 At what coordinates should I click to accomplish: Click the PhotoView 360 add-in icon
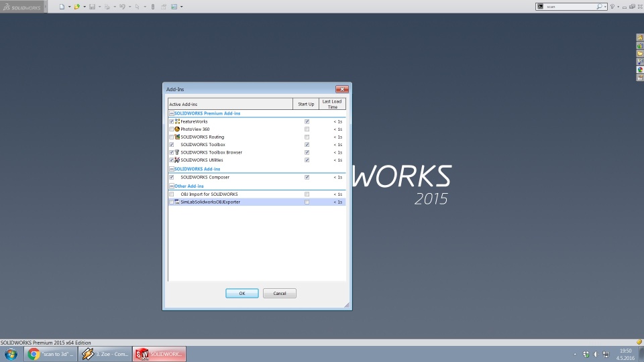(x=177, y=129)
